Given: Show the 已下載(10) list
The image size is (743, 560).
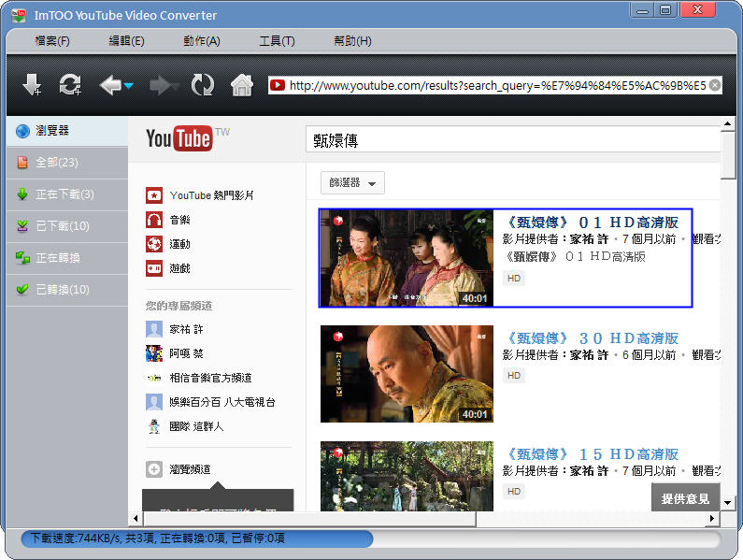Looking at the screenshot, I should pyautogui.click(x=63, y=226).
